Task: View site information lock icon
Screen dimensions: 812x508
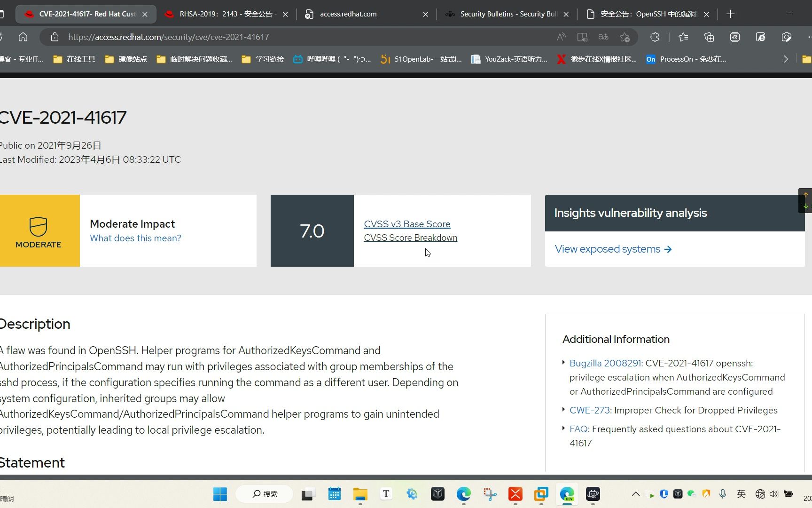Action: 55,37
